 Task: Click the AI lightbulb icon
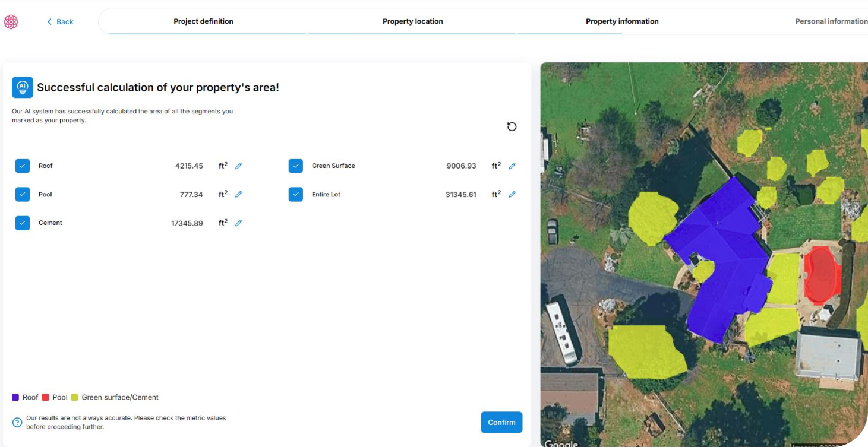click(x=23, y=87)
